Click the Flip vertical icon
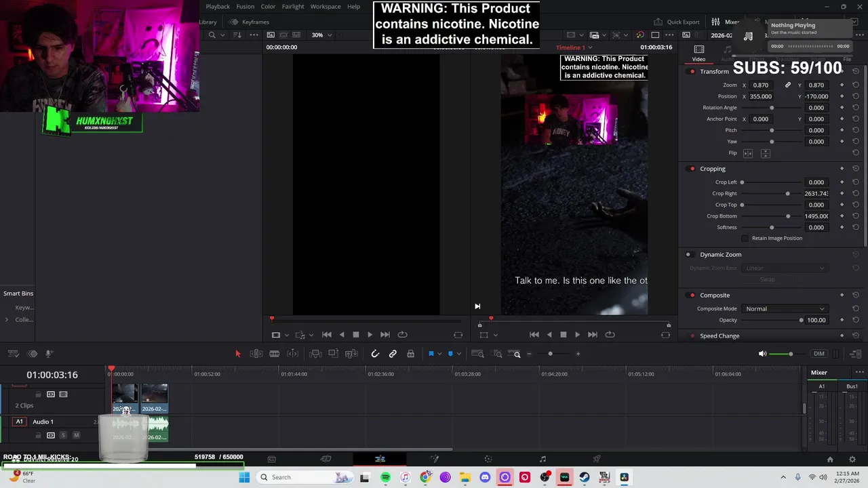 pos(765,153)
